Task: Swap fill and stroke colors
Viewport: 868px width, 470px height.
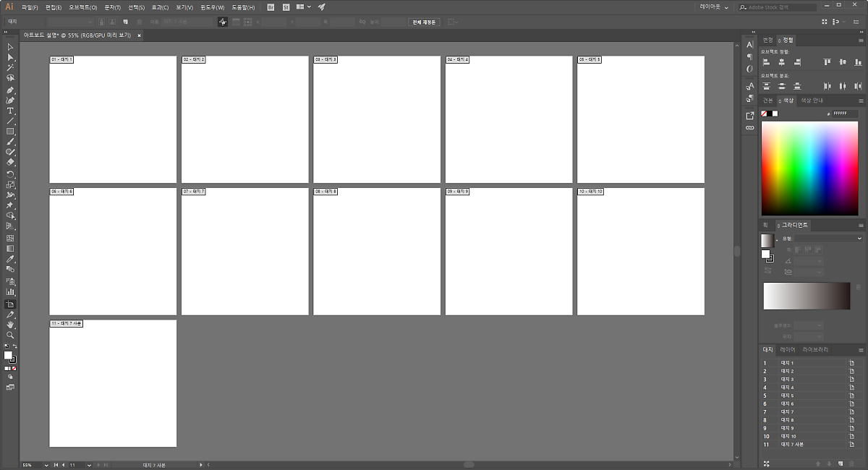Action: (x=14, y=347)
